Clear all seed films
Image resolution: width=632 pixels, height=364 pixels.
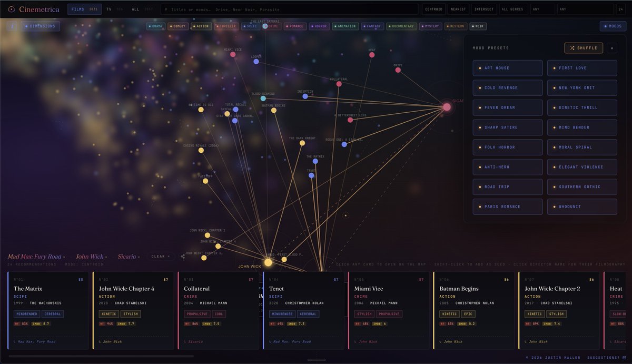click(x=161, y=257)
